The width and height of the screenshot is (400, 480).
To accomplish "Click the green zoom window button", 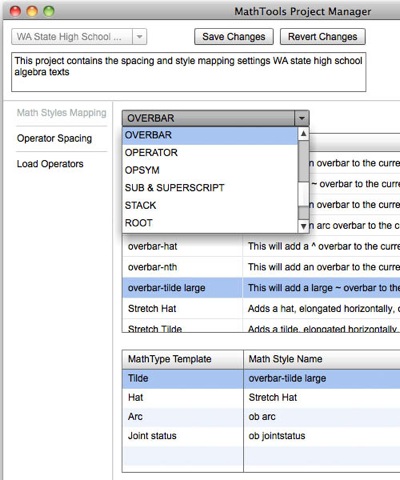I will click(49, 11).
